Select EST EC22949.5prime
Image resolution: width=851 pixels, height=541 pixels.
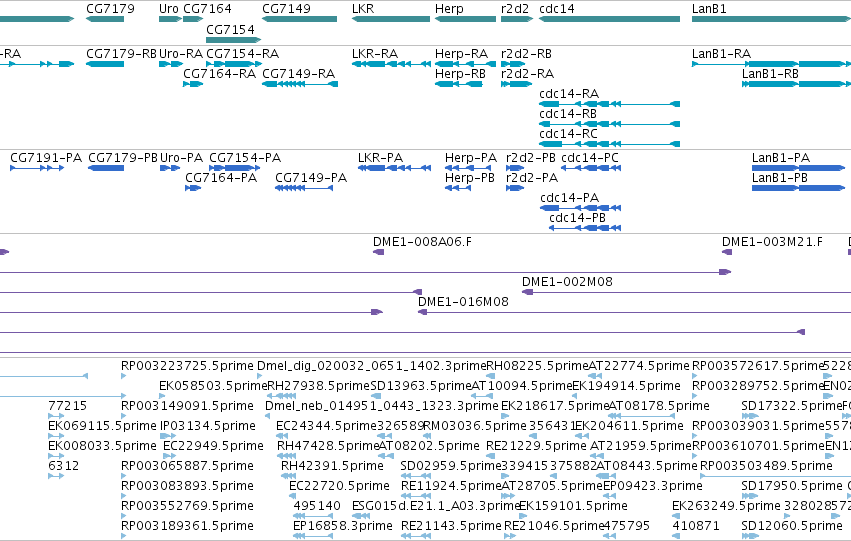(213, 447)
